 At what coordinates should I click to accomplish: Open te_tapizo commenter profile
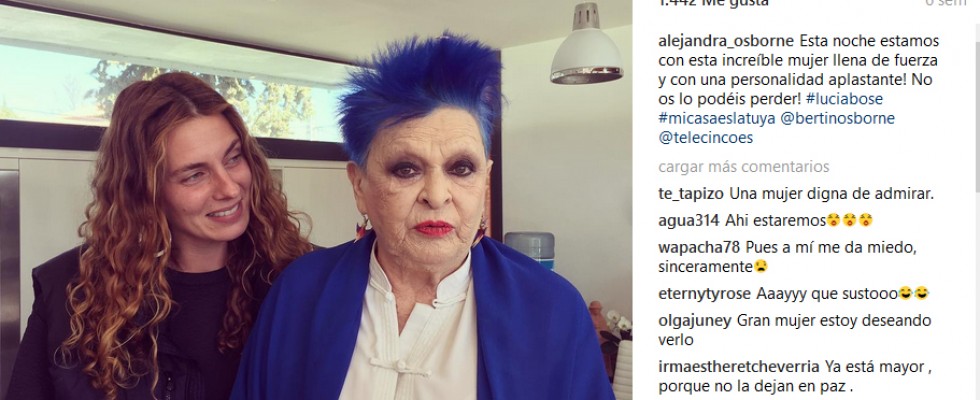(x=692, y=194)
